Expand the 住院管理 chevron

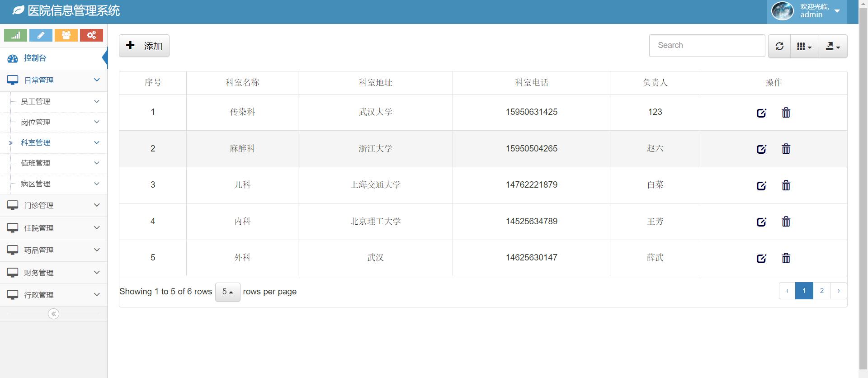(x=97, y=227)
